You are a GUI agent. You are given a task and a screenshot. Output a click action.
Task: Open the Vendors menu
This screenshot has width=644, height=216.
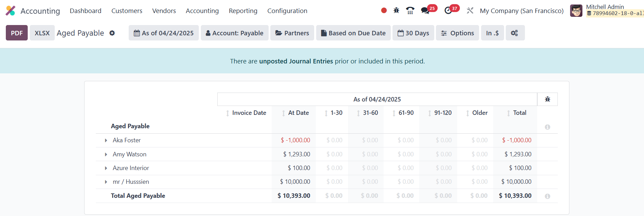(x=164, y=11)
